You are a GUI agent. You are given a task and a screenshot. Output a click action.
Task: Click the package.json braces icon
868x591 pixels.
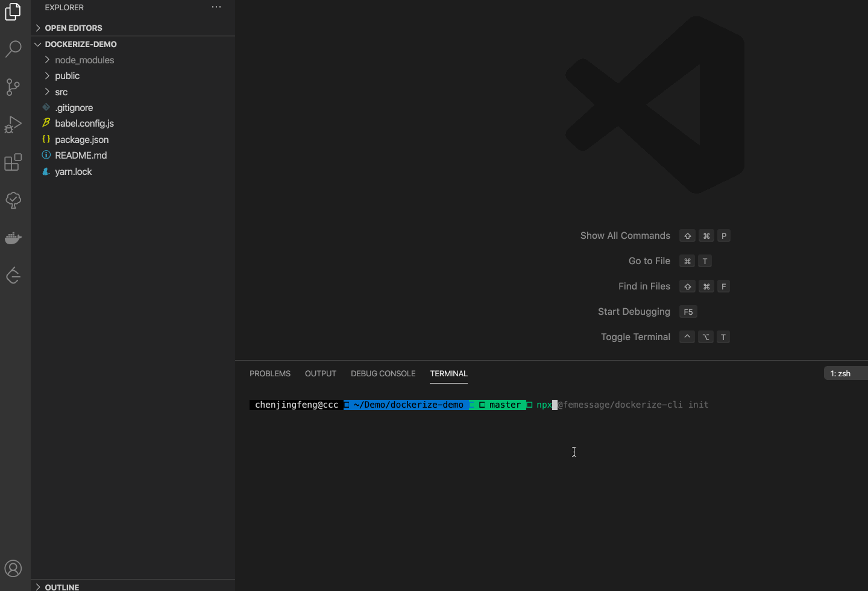46,139
